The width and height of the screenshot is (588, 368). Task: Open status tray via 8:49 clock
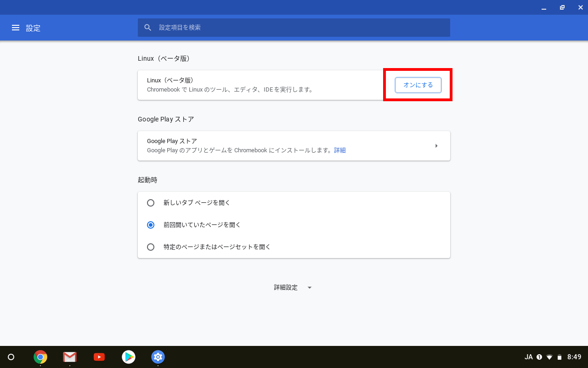(574, 357)
